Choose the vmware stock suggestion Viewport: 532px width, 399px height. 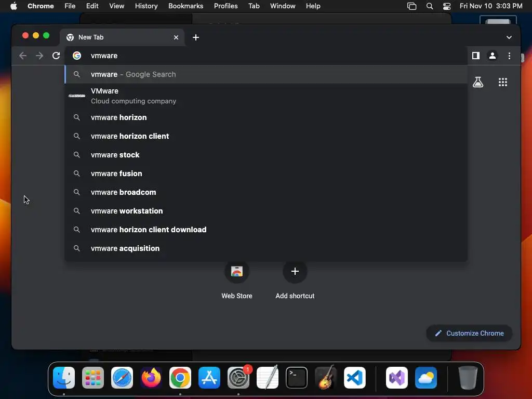(267, 155)
